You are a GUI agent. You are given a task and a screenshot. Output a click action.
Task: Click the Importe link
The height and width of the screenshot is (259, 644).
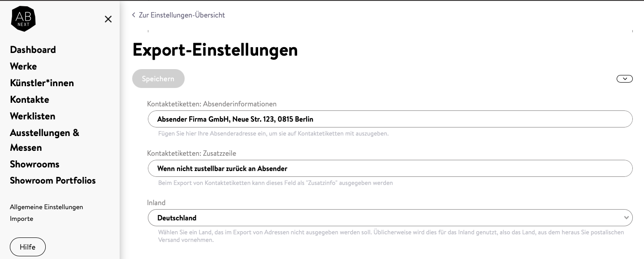pyautogui.click(x=22, y=219)
